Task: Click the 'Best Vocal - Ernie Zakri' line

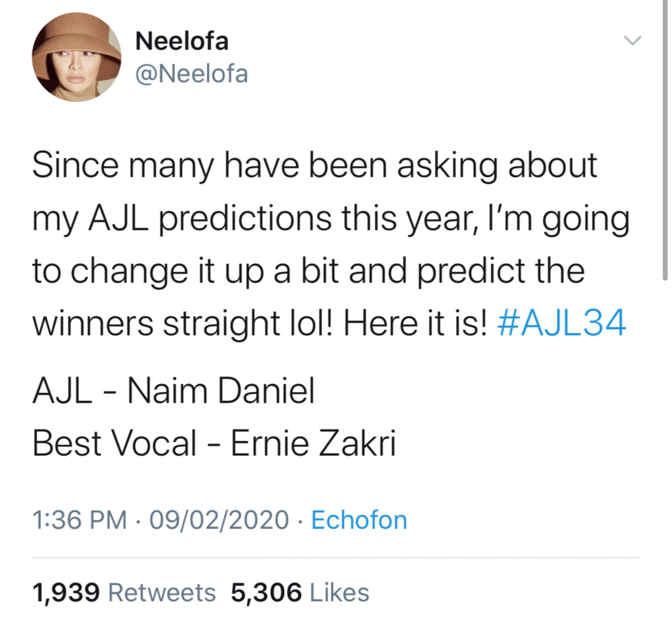Action: click(214, 444)
